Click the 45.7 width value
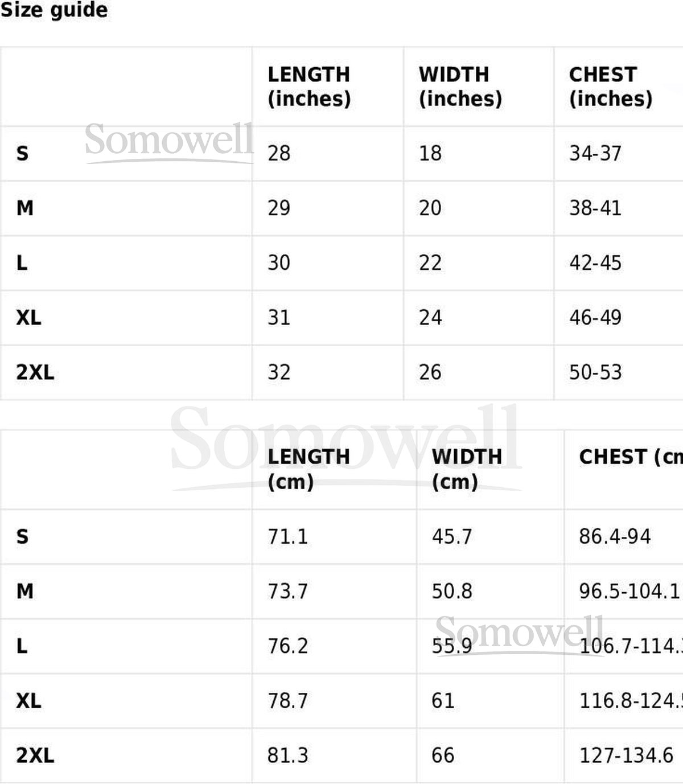This screenshot has width=683, height=784. [452, 536]
